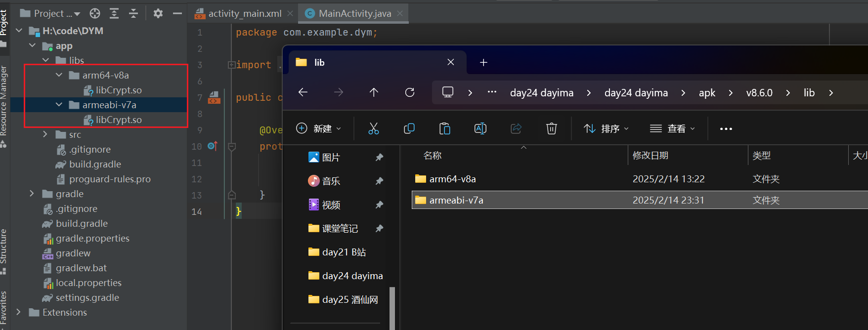Go back in Explorer
The height and width of the screenshot is (330, 868).
pyautogui.click(x=303, y=92)
